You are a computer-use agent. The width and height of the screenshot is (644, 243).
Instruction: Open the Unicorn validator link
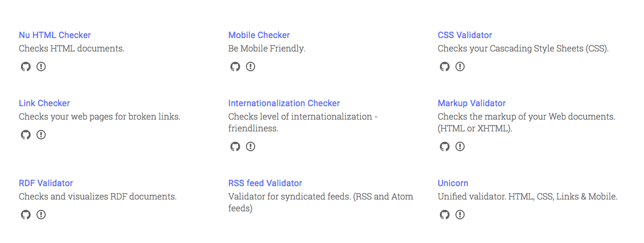[x=453, y=183]
